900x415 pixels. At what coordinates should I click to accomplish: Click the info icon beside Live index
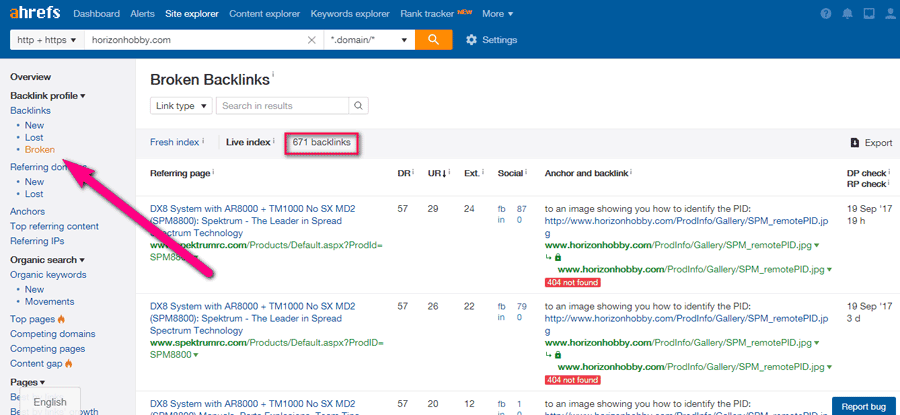(x=273, y=141)
